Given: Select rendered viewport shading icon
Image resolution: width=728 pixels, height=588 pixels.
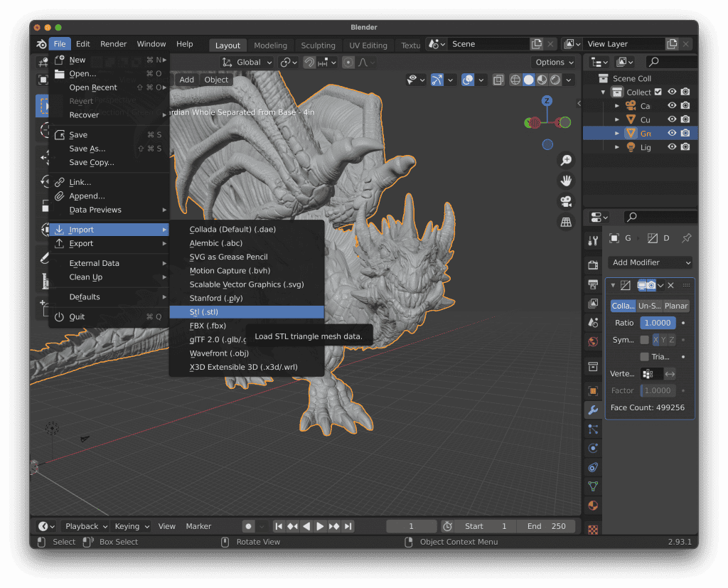Looking at the screenshot, I should pos(555,80).
